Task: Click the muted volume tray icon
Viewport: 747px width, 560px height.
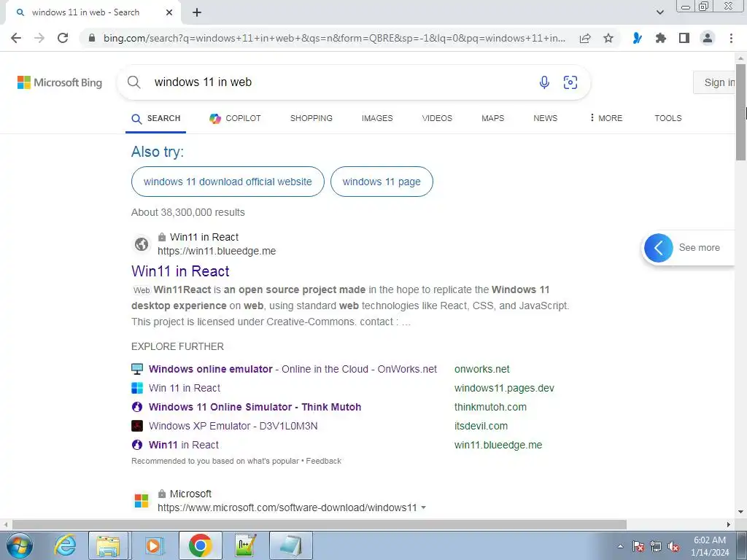Action: [x=673, y=546]
